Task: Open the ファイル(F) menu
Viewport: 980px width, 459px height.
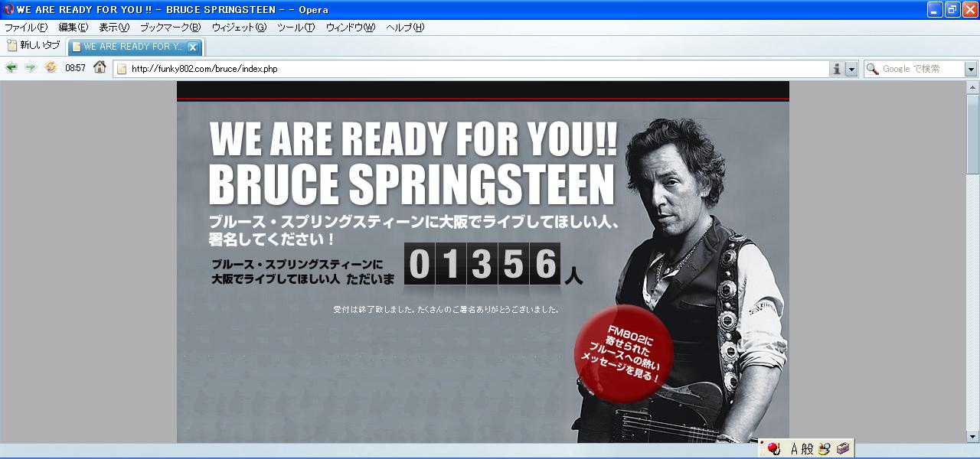Action: 26,28
